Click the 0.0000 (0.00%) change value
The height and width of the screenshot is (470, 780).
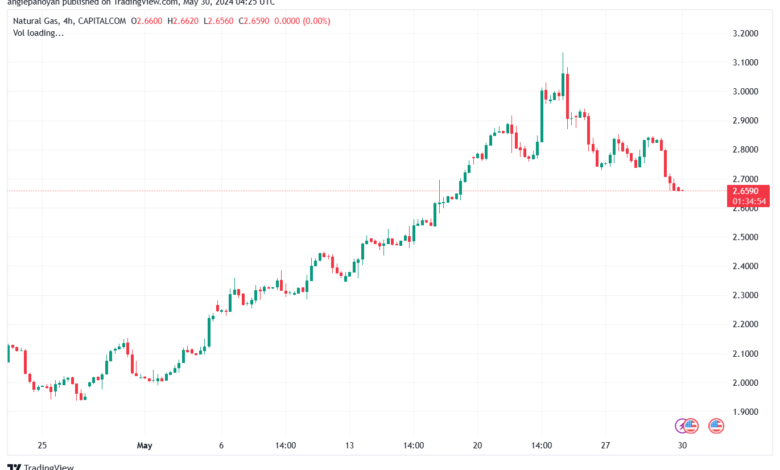tap(302, 21)
